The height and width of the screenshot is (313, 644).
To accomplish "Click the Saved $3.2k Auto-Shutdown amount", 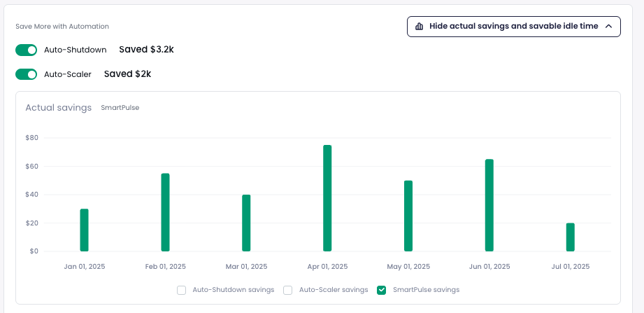I will [146, 50].
